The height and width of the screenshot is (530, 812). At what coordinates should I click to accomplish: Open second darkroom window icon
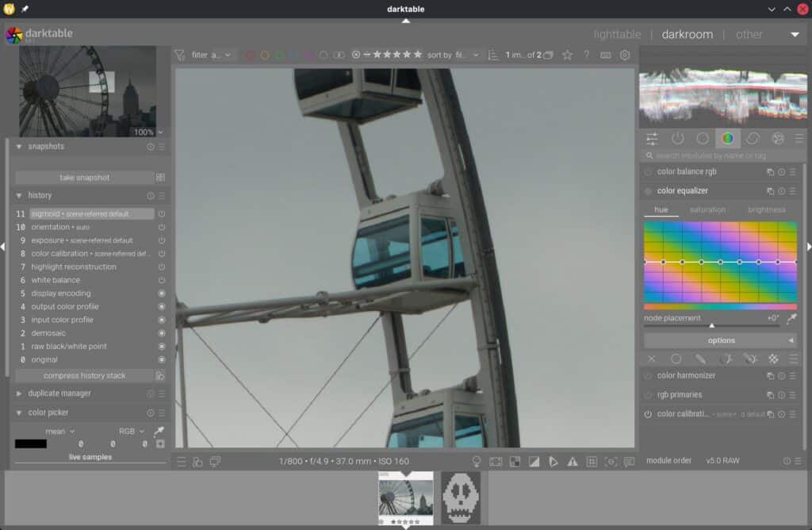[215, 461]
